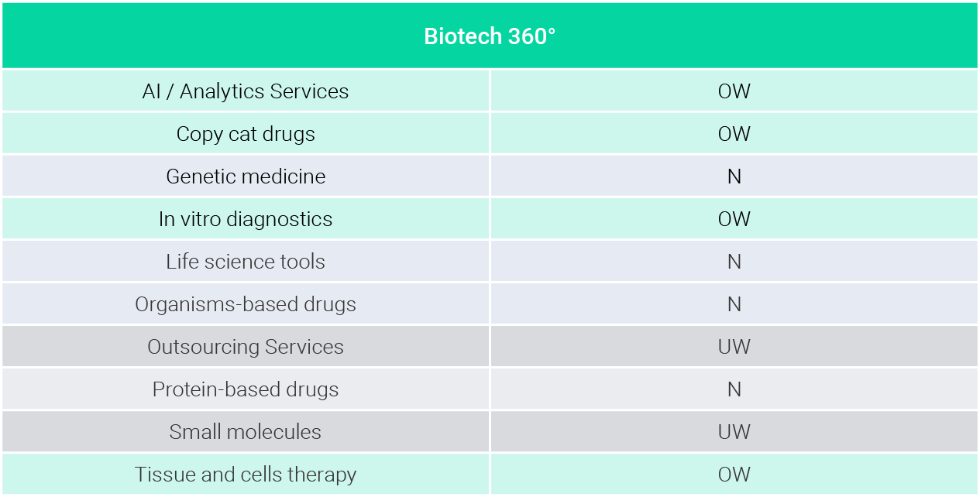Select the Small molecules label
The height and width of the screenshot is (497, 980).
tap(246, 432)
